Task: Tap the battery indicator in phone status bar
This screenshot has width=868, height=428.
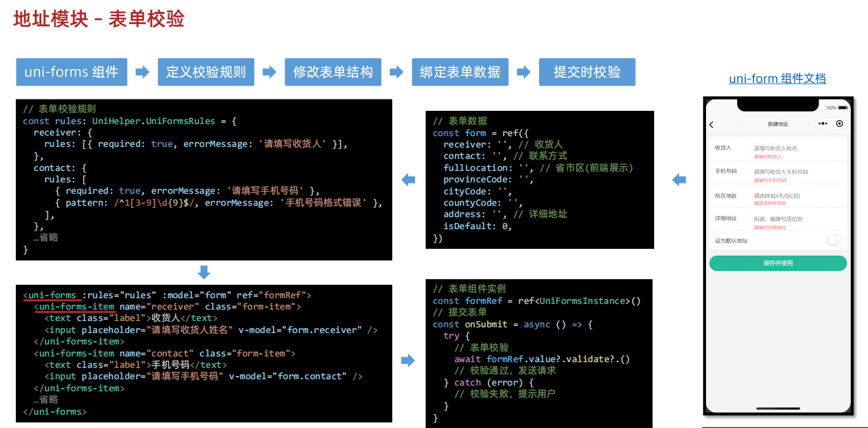Action: 841,108
